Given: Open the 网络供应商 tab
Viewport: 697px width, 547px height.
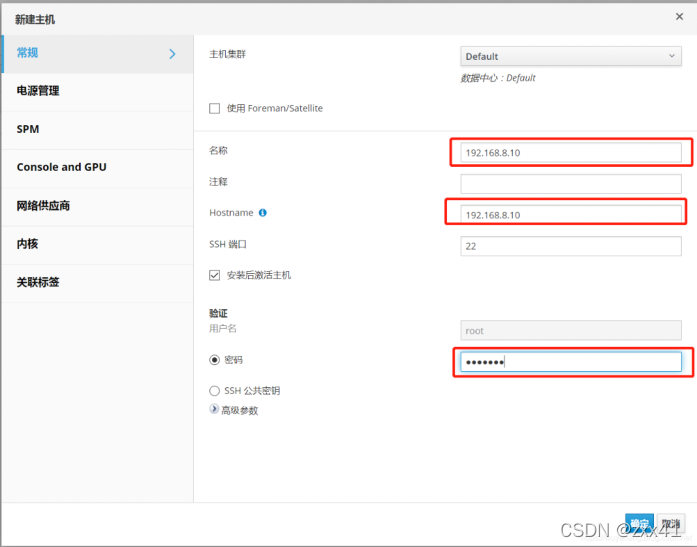Looking at the screenshot, I should 98,206.
